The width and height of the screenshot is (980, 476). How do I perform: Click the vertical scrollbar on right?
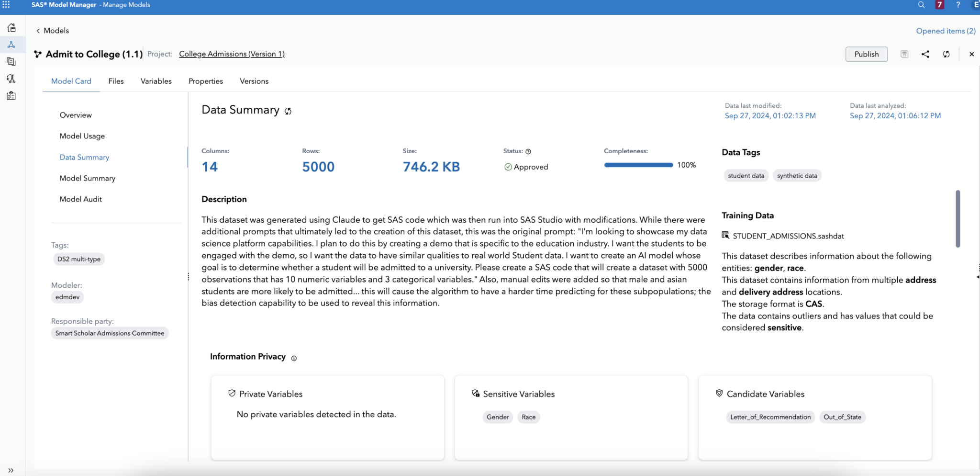coord(958,219)
